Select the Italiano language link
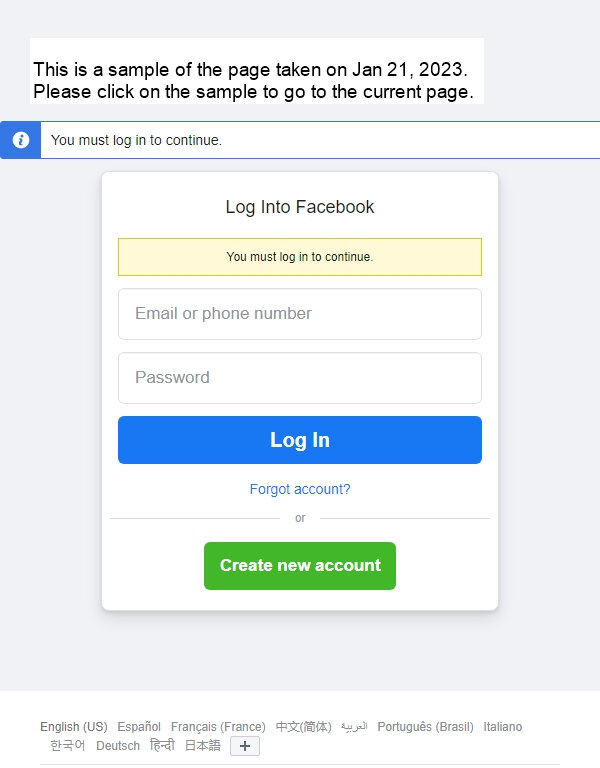 pos(503,726)
